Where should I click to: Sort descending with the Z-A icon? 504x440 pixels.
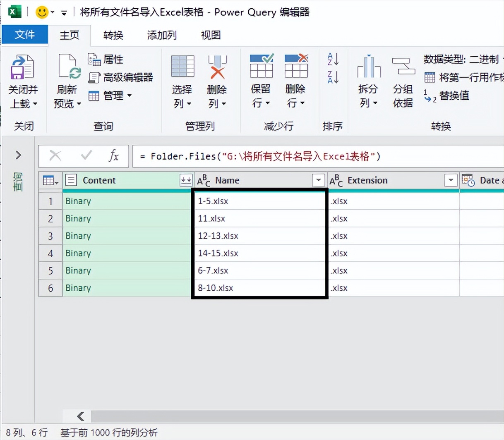coord(333,77)
